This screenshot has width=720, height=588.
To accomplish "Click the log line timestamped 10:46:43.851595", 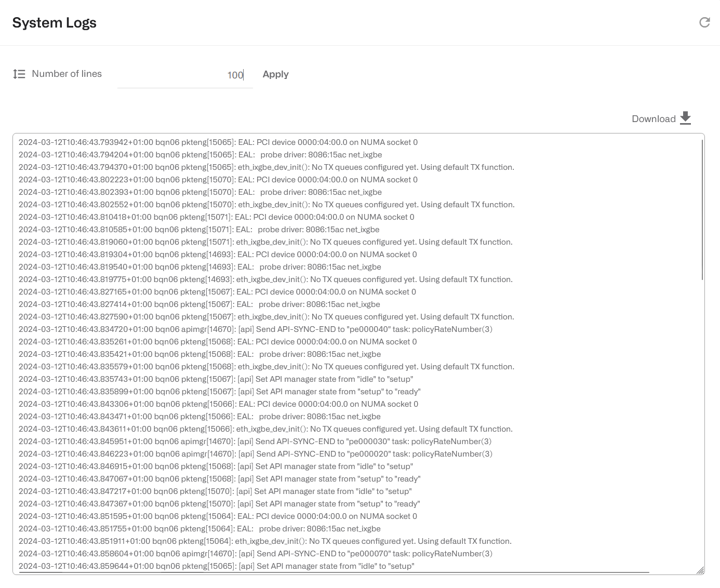I will coord(218,516).
